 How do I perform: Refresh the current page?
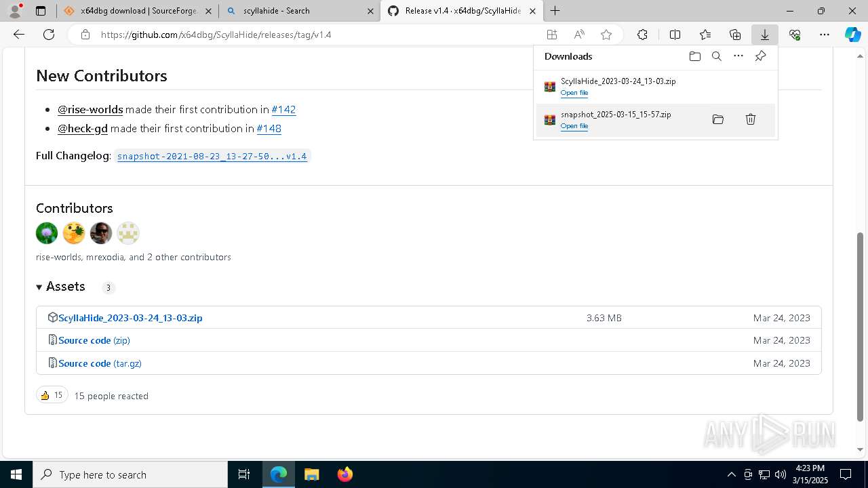pyautogui.click(x=49, y=35)
